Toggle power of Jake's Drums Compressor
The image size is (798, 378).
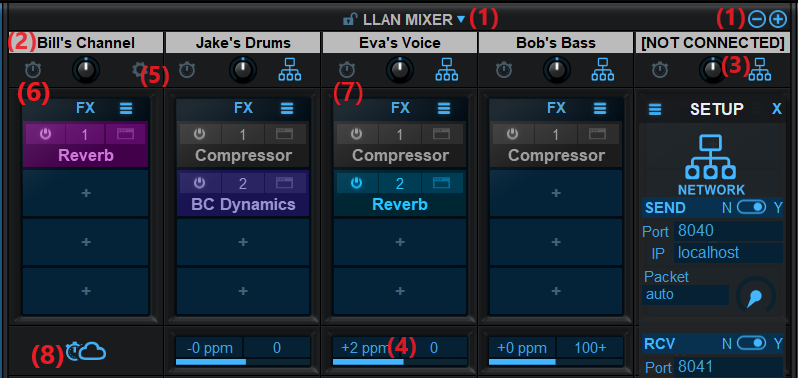pyautogui.click(x=200, y=134)
